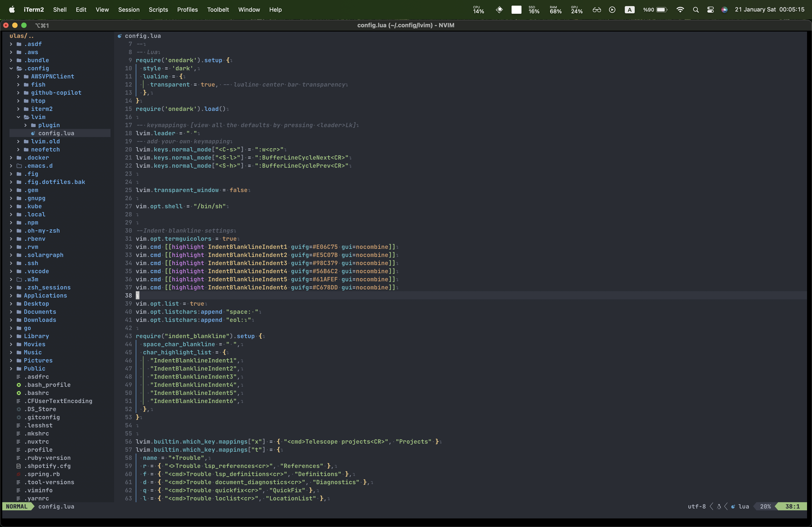The image size is (812, 527).
Task: Expand the .asdf folder
Action: pyautogui.click(x=11, y=44)
